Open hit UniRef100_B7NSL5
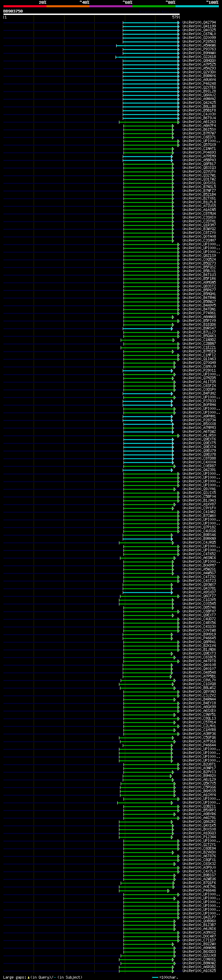Viewport: 222px width, 980px height. pos(199,187)
